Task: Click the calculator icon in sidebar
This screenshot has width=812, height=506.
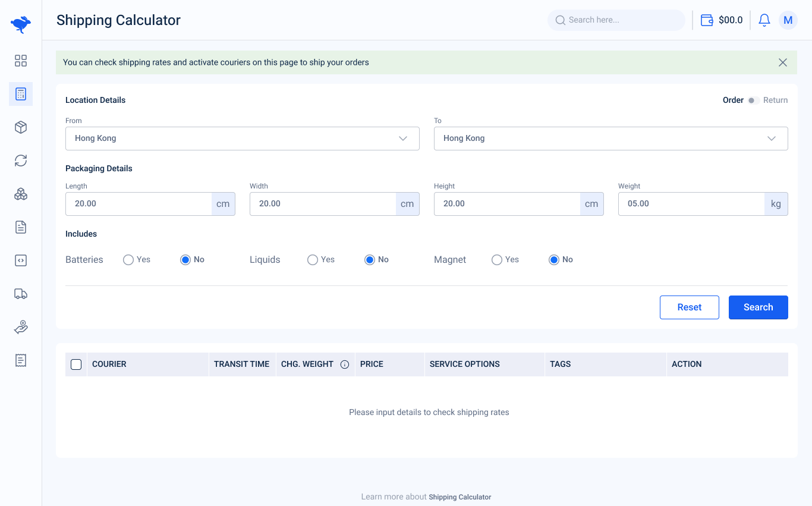Action: (x=21, y=94)
